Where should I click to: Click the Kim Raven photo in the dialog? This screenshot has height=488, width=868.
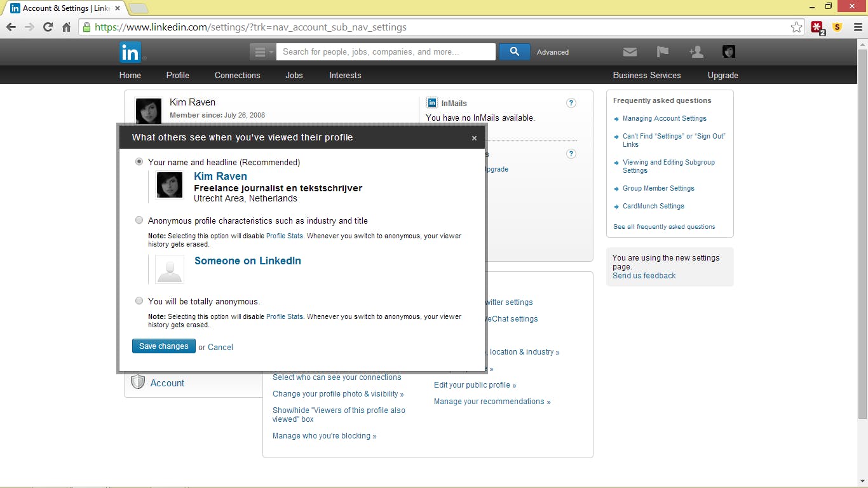pos(170,185)
